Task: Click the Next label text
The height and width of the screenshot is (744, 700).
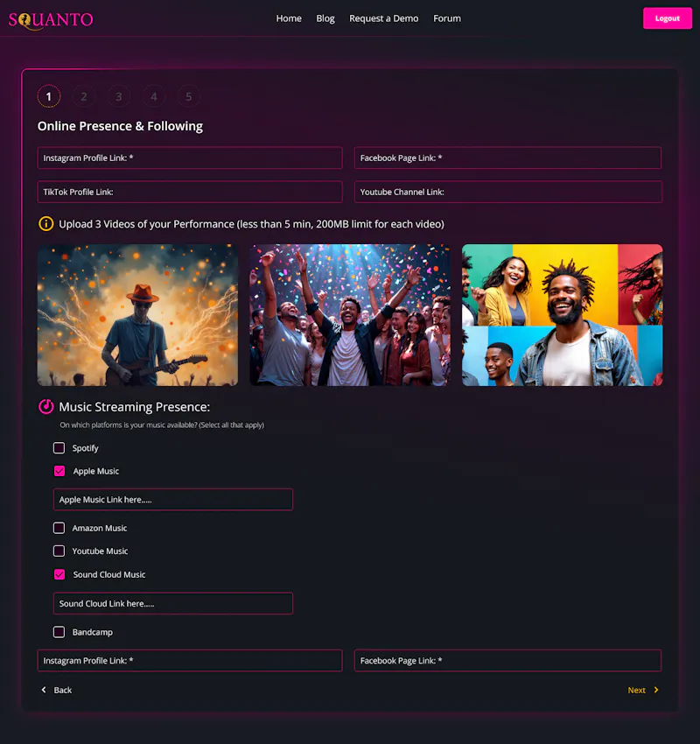Action: click(x=636, y=690)
